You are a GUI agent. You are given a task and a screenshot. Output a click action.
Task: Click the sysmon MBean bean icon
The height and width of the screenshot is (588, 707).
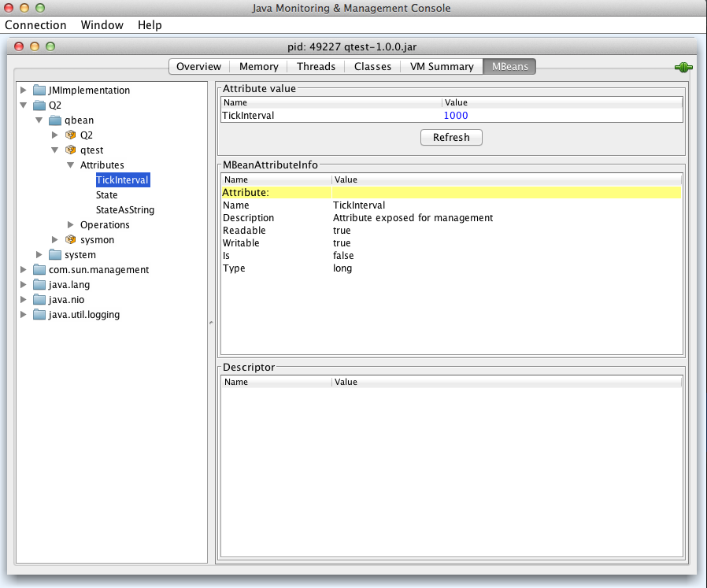pyautogui.click(x=70, y=240)
